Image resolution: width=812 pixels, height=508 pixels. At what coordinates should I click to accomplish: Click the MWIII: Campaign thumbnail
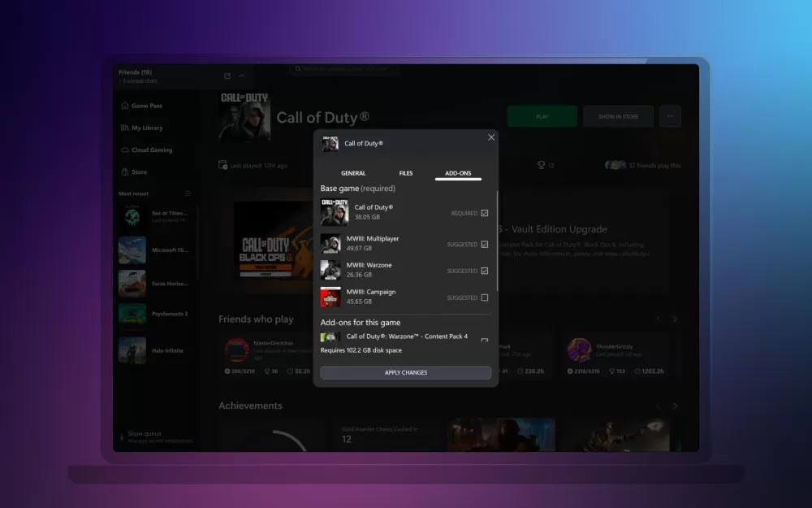pyautogui.click(x=330, y=297)
